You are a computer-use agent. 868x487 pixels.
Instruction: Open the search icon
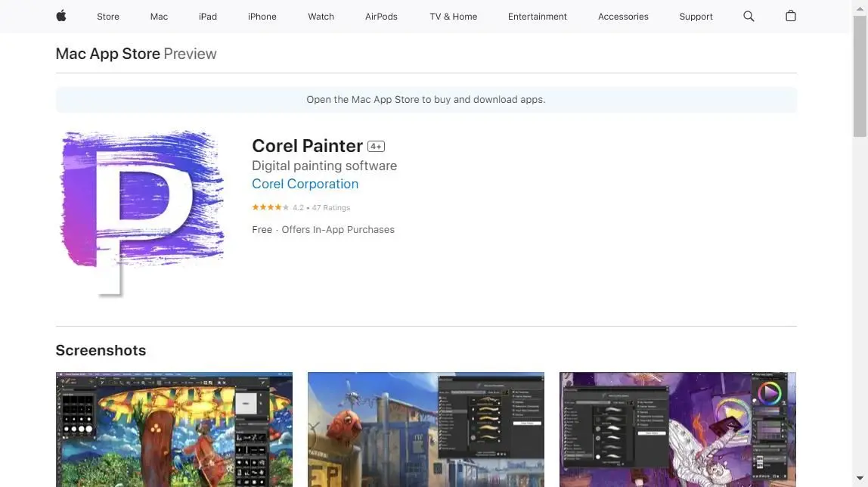(748, 16)
